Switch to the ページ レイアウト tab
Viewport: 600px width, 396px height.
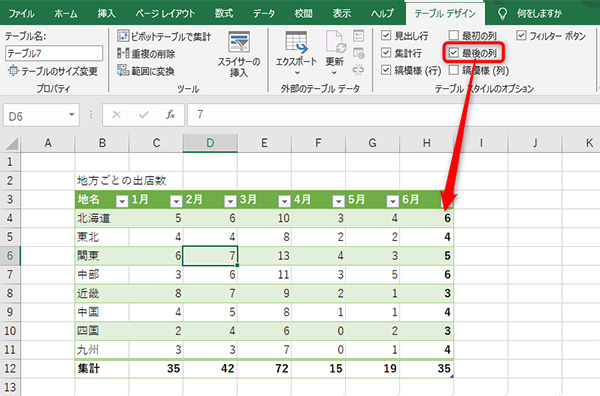[165, 14]
